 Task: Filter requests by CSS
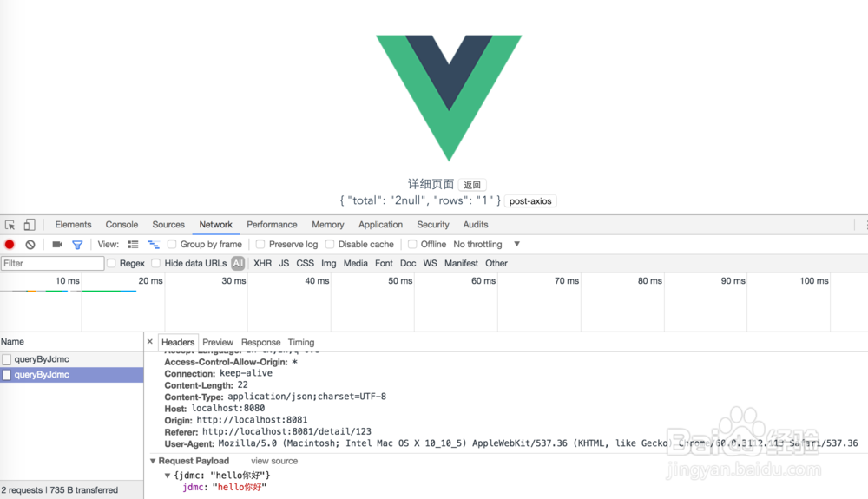click(x=305, y=263)
